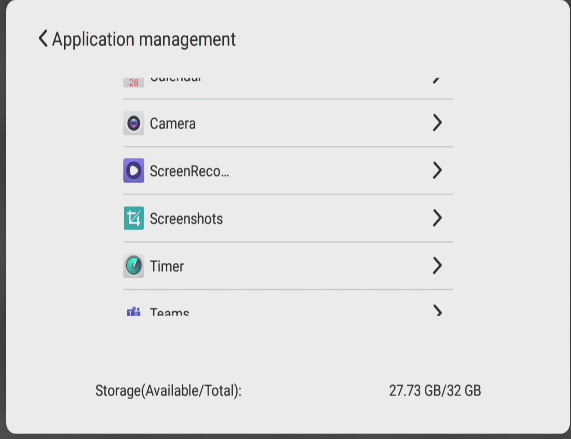571x439 pixels.
Task: Open Screenshots details via its chevron
Action: tap(437, 218)
